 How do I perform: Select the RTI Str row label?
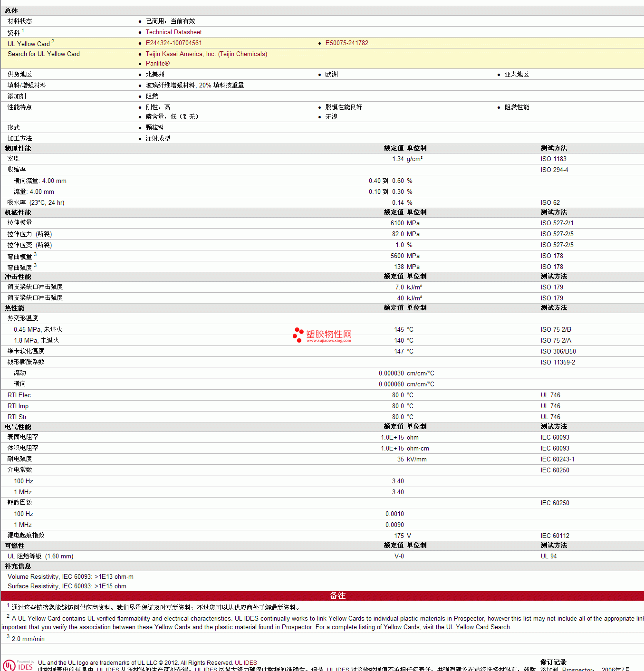click(17, 417)
